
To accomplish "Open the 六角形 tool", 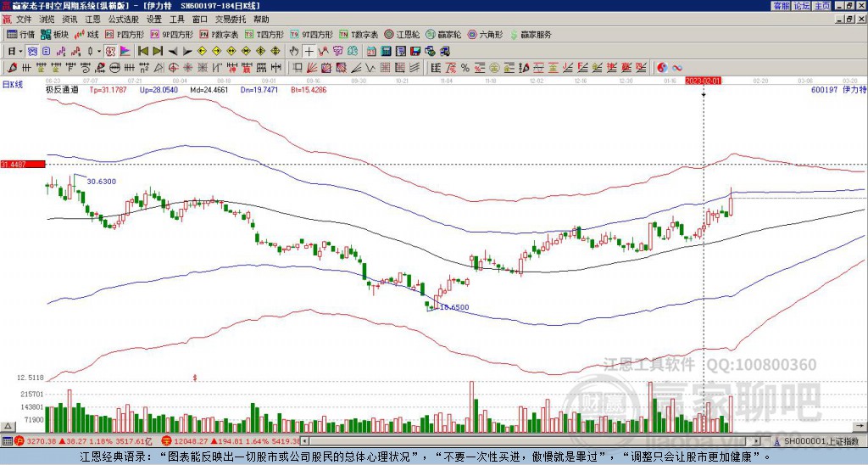I will tap(485, 34).
